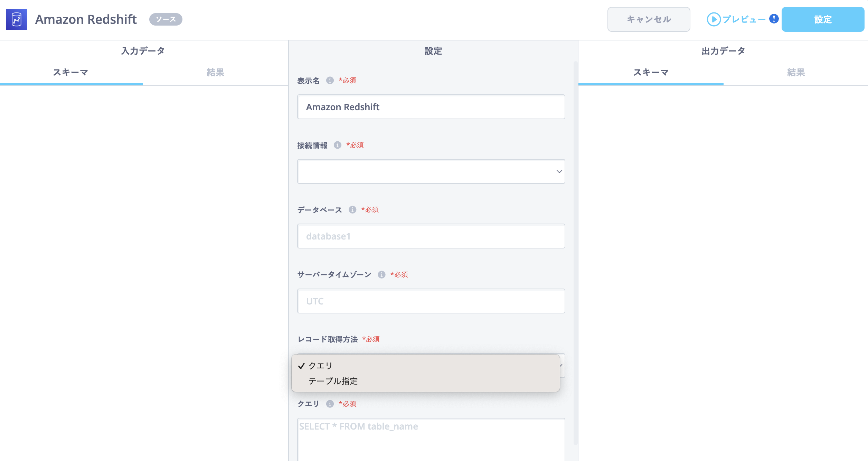Switch to the 入力データ スキーマ tab
Screen dimensions: 868x461
[x=71, y=73]
